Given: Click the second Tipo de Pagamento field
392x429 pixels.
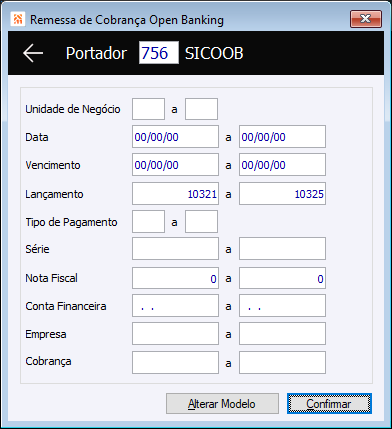Looking at the screenshot, I should point(201,221).
